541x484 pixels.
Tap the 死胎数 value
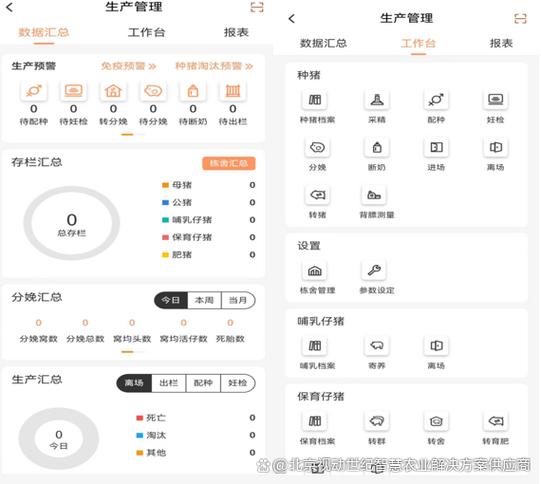pyautogui.click(x=230, y=323)
